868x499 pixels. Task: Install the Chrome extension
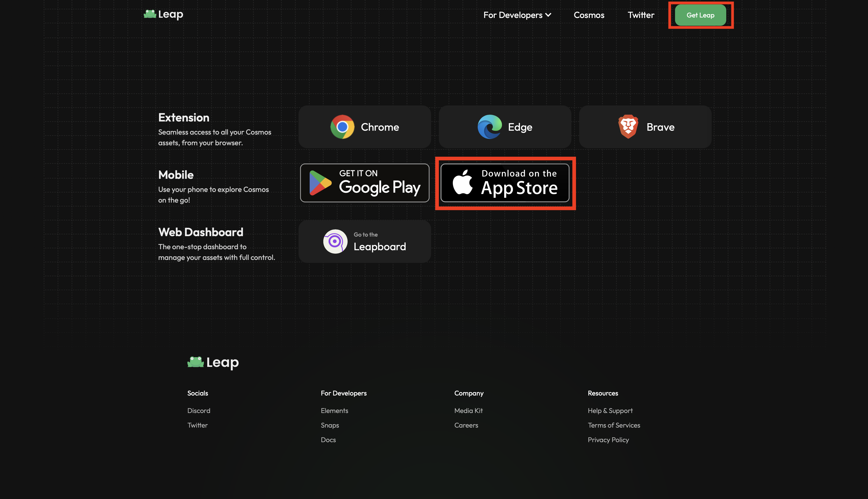pyautogui.click(x=365, y=127)
